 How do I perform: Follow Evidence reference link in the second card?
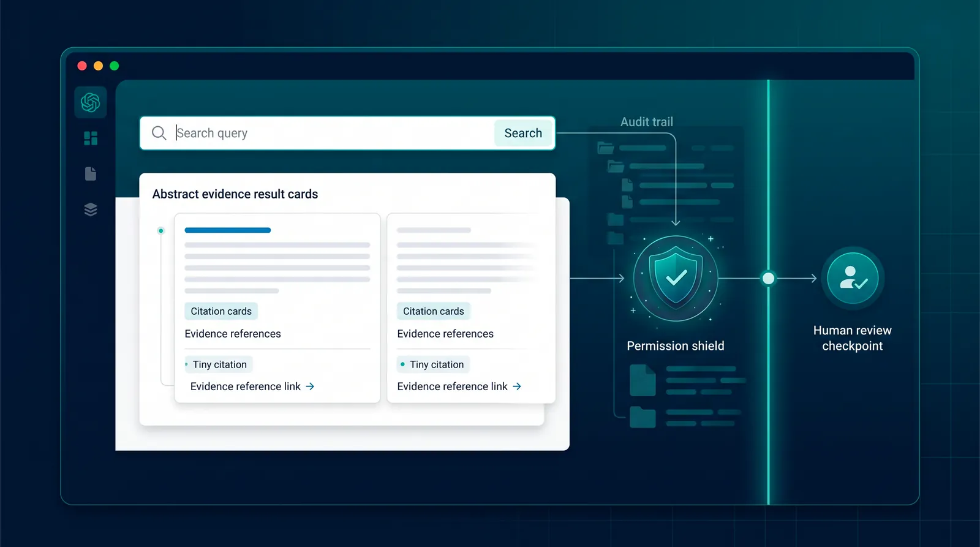[452, 387]
